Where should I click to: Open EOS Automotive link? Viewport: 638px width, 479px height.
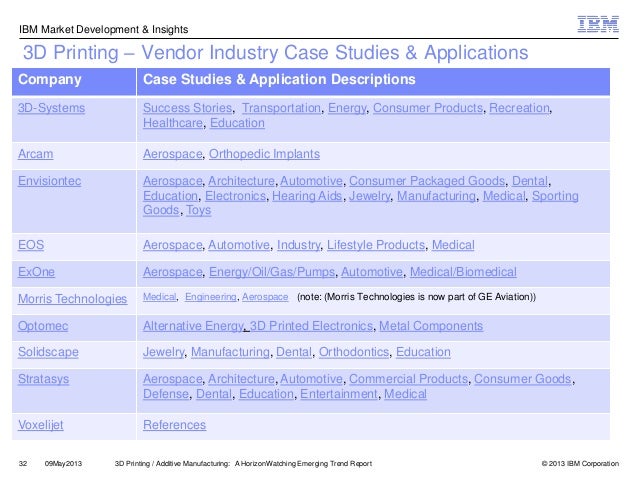(239, 245)
